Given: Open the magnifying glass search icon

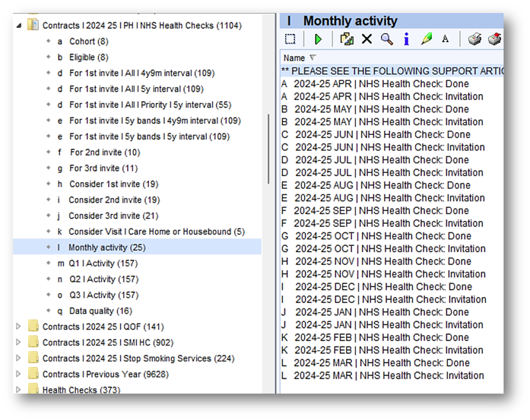Looking at the screenshot, I should click(387, 39).
